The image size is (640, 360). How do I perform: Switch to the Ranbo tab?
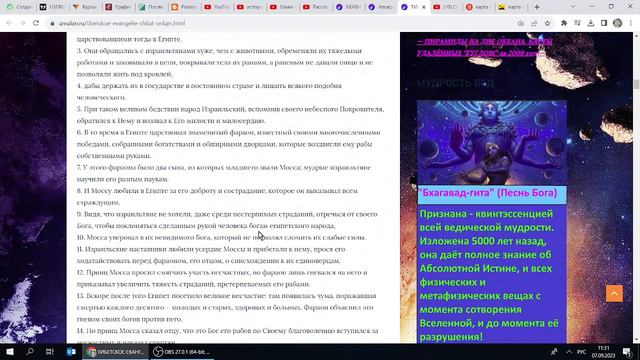coord(183,7)
